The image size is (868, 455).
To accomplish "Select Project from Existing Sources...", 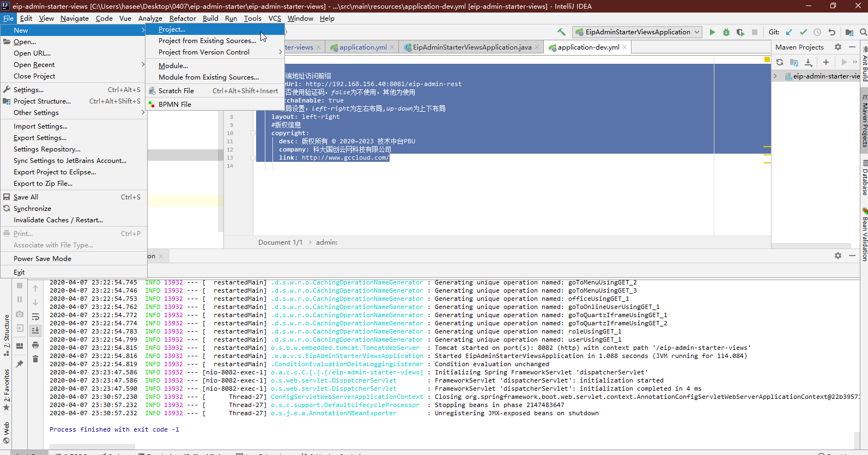I will click(x=215, y=41).
